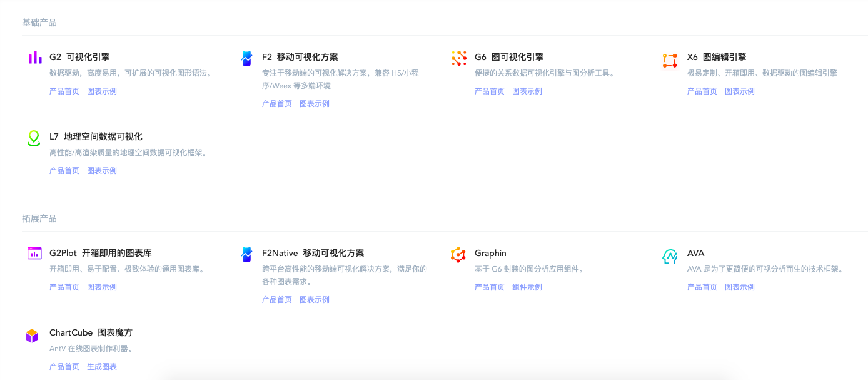
Task: Click the title G2Plot 开箱即用的图表库
Action: coord(101,253)
